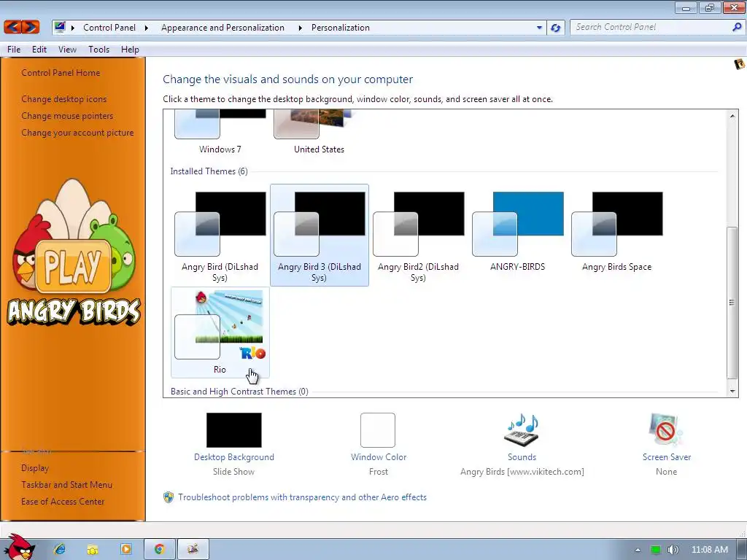Image resolution: width=747 pixels, height=560 pixels.
Task: Click the Desktop Background black preview icon
Action: click(x=234, y=430)
